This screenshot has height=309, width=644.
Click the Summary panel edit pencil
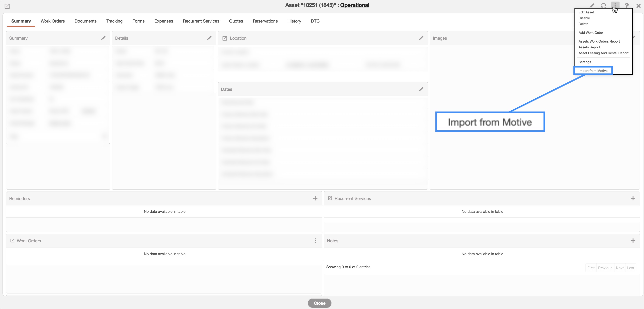coord(103,38)
